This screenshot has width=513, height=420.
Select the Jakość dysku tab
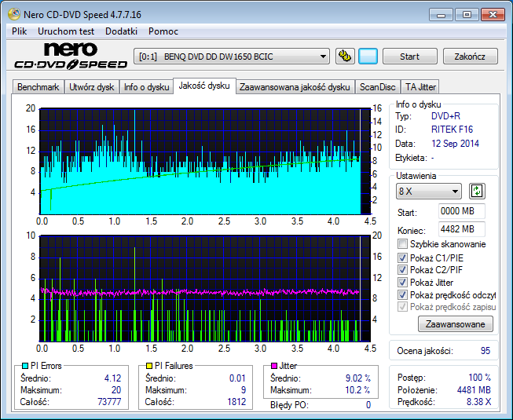[204, 86]
